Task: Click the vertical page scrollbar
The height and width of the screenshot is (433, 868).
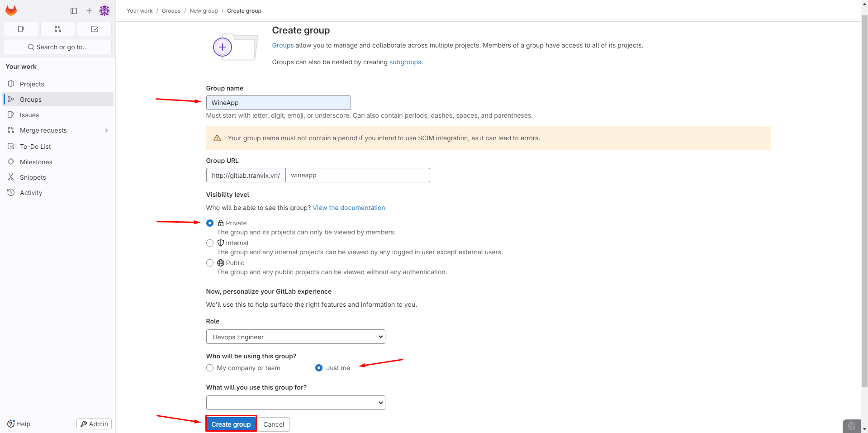Action: [864, 204]
